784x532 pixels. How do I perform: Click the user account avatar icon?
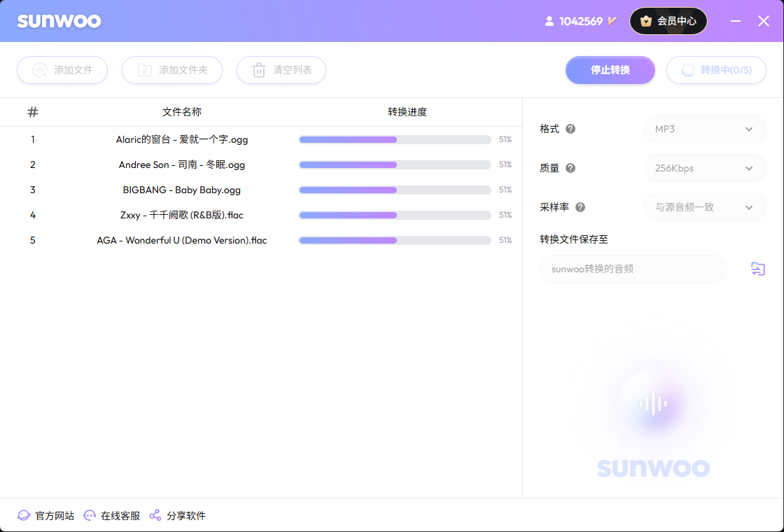[549, 21]
